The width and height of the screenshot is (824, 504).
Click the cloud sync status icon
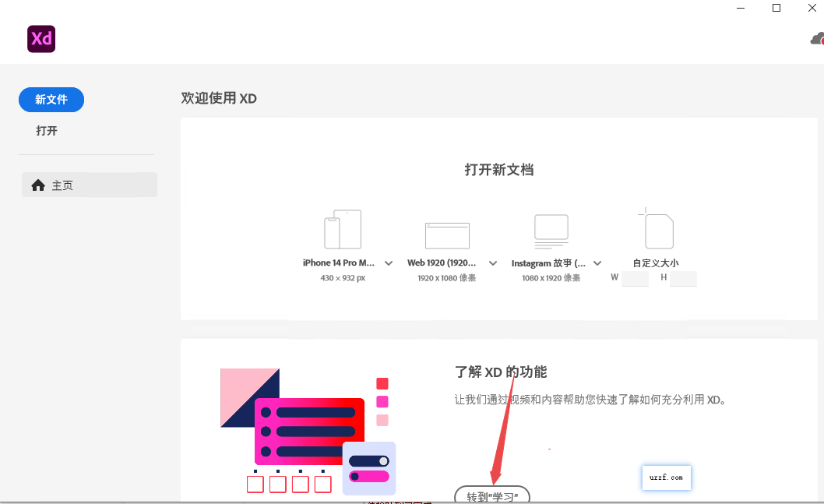[817, 39]
